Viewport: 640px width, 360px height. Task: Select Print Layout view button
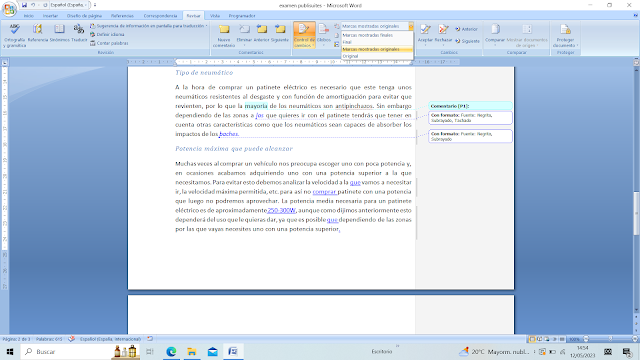pos(532,339)
